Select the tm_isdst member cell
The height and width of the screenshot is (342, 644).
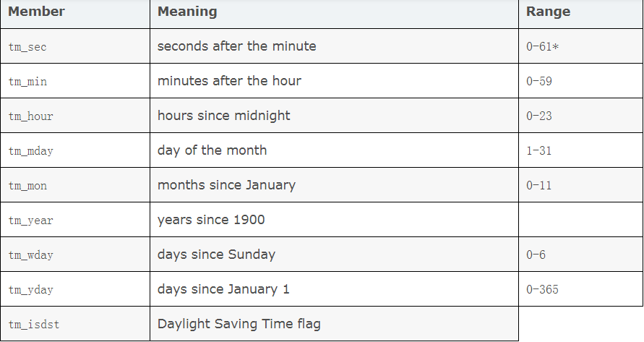point(75,323)
